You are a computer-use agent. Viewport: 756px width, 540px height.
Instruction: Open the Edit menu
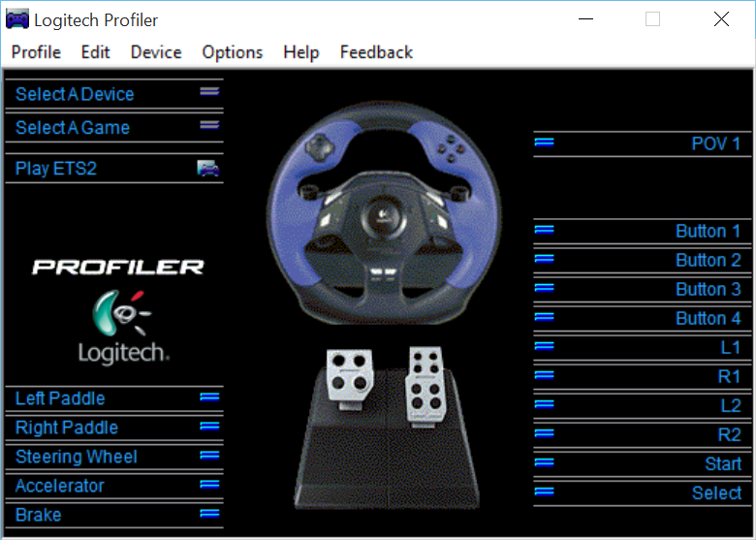tap(95, 52)
